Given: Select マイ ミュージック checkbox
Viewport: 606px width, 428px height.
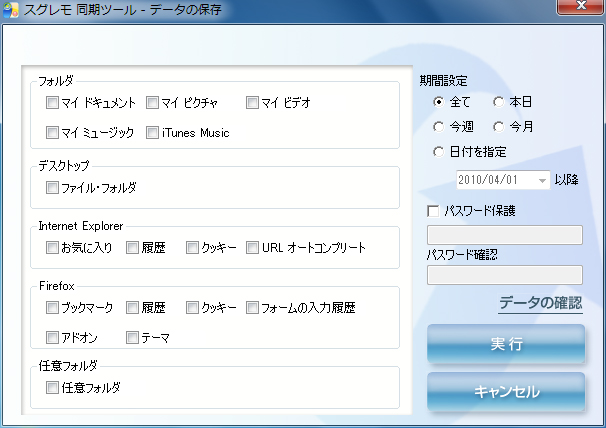Looking at the screenshot, I should [52, 133].
